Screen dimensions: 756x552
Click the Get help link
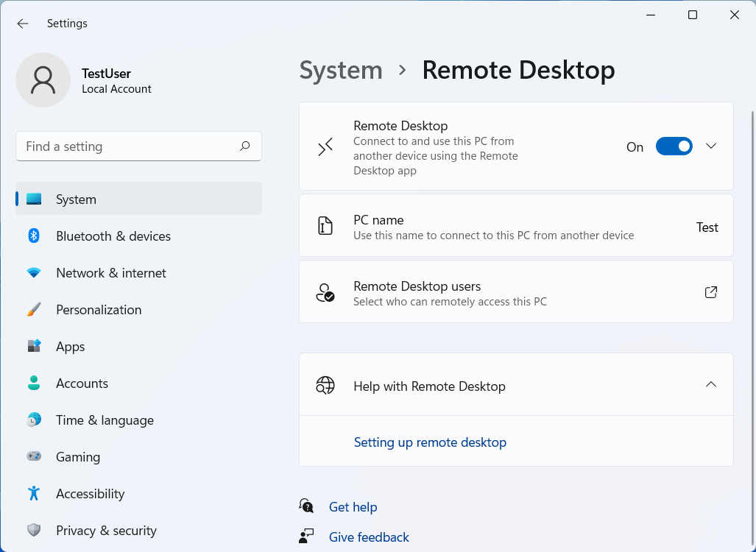(x=353, y=507)
